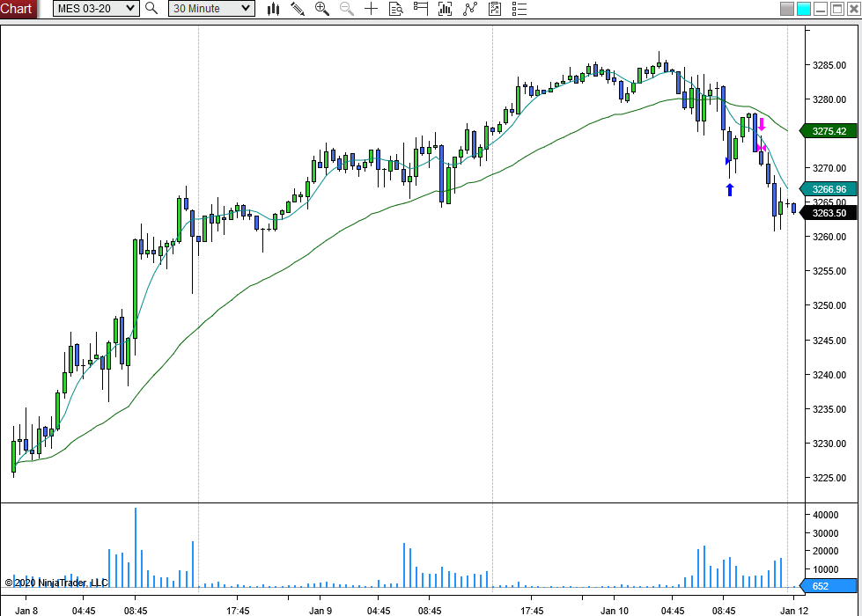The image size is (862, 616).
Task: Click the 20000 volume axis label
Action: [826, 551]
